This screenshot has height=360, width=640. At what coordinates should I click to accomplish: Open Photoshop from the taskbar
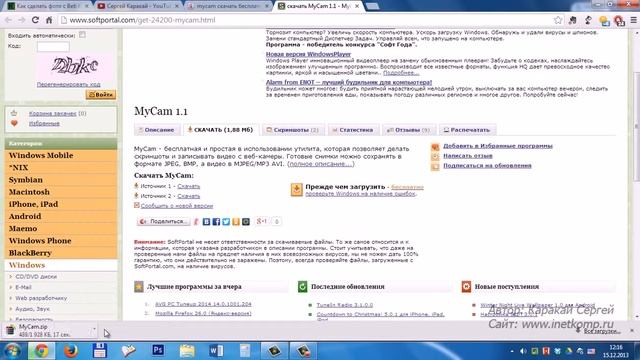click(x=158, y=351)
